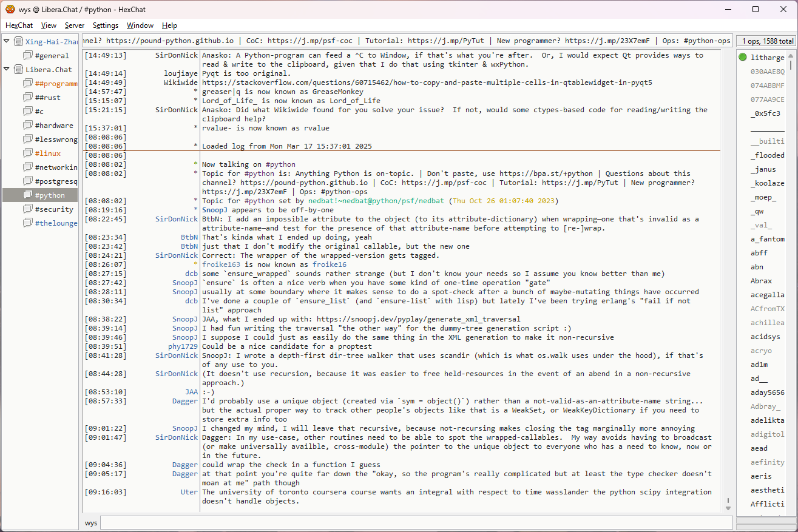Viewport: 798px width, 532px height.
Task: Click the Xing-Hai-Zhai server icon
Action: pyautogui.click(x=18, y=42)
